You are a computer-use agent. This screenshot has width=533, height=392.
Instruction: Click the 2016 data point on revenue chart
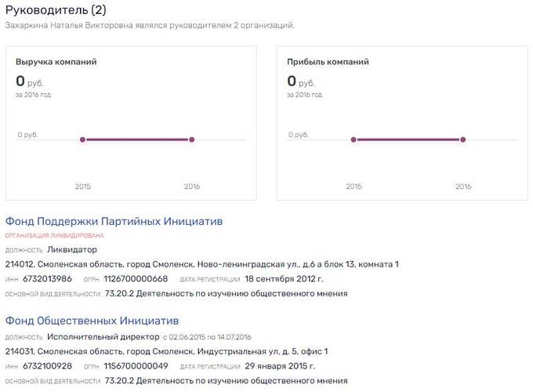(x=192, y=140)
